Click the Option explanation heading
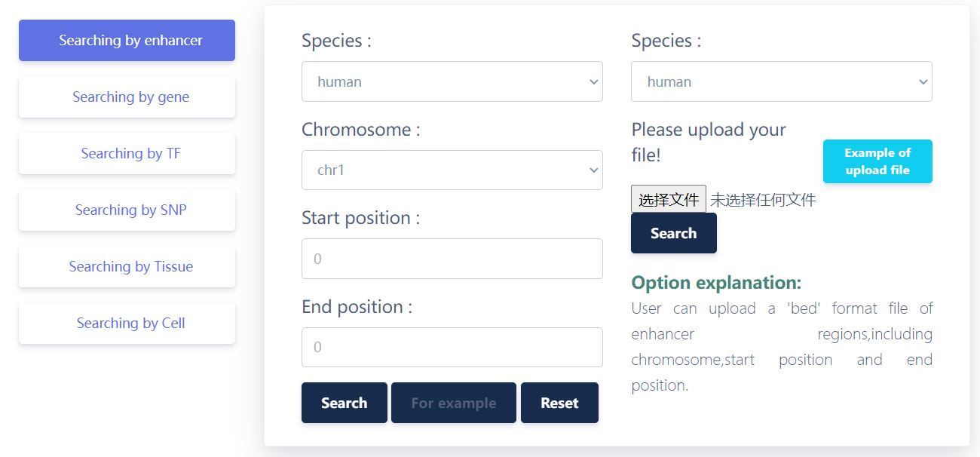Viewport: 980px width, 457px height. pyautogui.click(x=715, y=283)
